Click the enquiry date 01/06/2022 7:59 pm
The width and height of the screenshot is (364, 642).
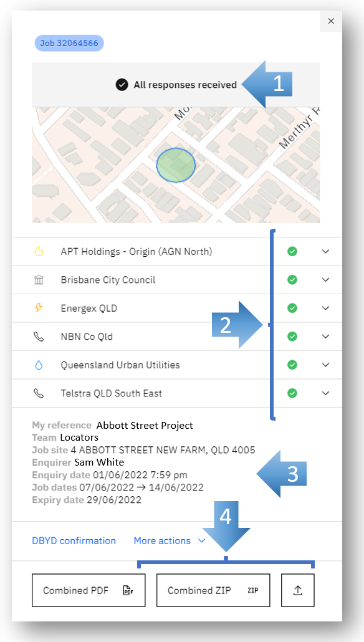coord(140,475)
